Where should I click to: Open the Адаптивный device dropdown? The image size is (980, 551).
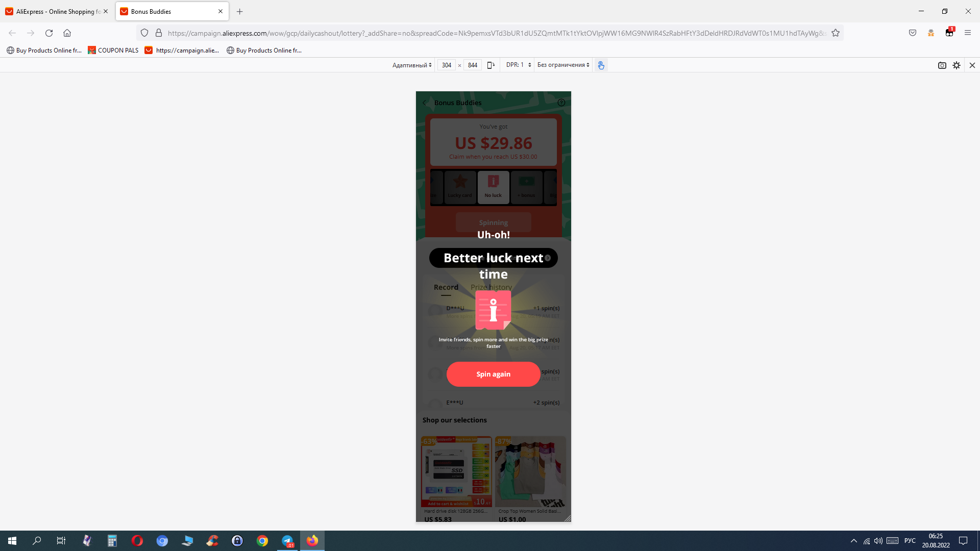(412, 65)
